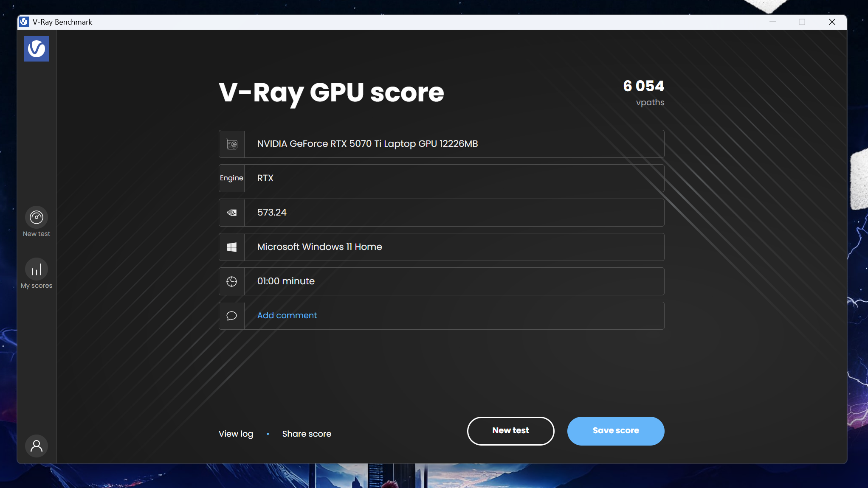
Task: Click the vpaths unit label
Action: (x=650, y=102)
